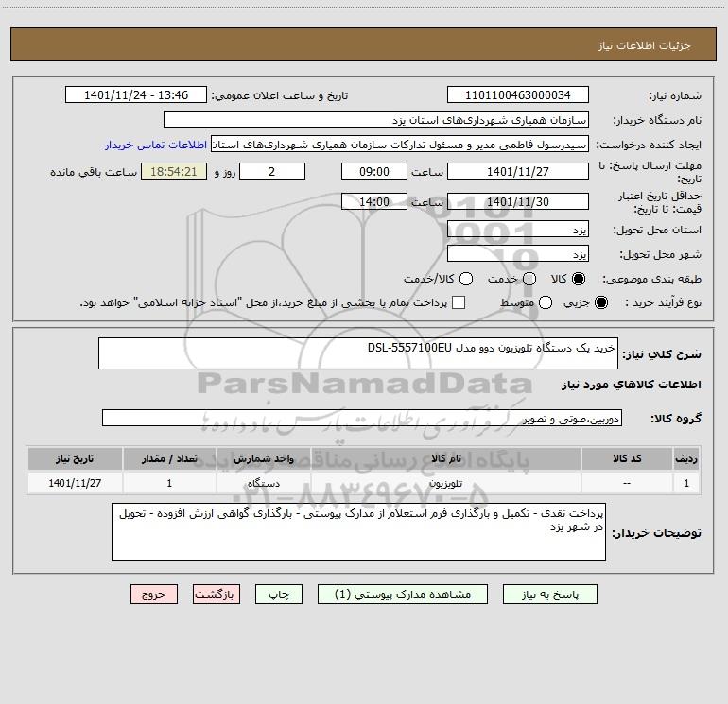The height and width of the screenshot is (704, 728).
Task: Click the توضیحات خریدار text area
Action: (358, 532)
